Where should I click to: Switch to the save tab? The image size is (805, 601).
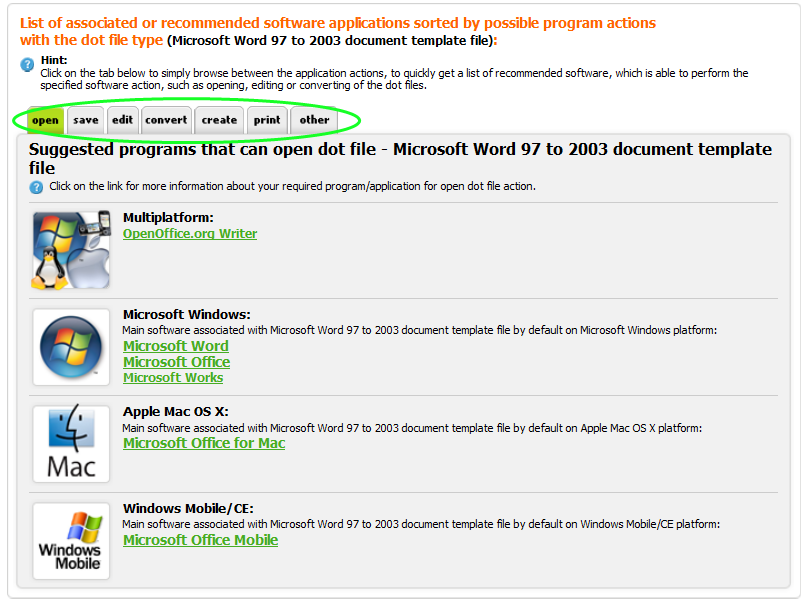coord(86,120)
